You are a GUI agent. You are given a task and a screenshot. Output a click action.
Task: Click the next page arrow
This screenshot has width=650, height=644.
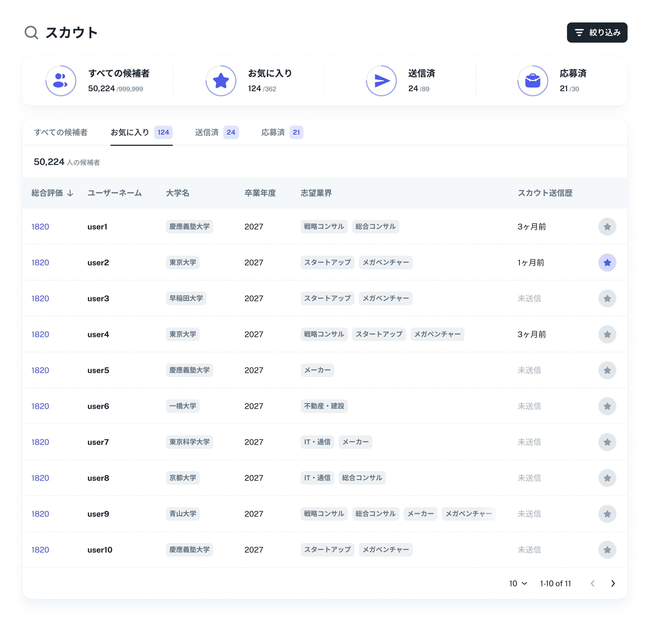[613, 583]
